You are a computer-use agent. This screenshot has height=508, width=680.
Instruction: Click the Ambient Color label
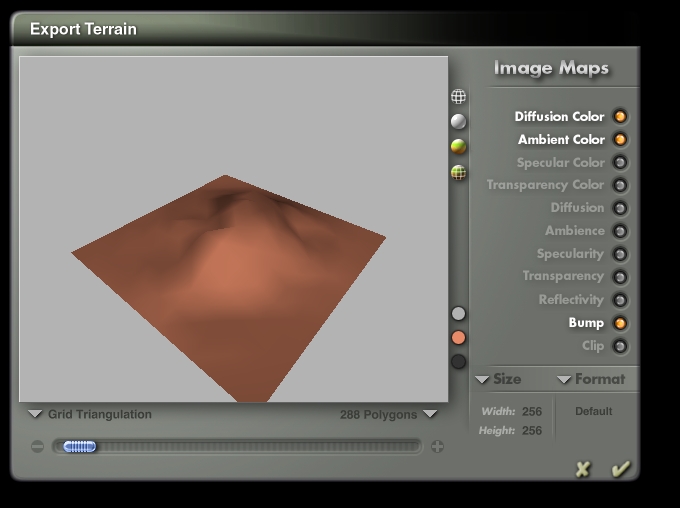pyautogui.click(x=561, y=140)
